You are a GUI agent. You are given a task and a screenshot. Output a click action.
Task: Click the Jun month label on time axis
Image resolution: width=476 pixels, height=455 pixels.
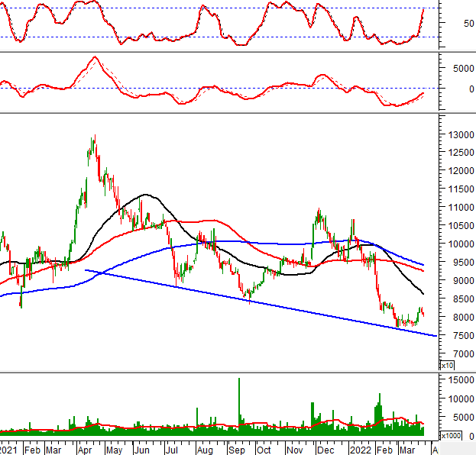click(x=143, y=450)
